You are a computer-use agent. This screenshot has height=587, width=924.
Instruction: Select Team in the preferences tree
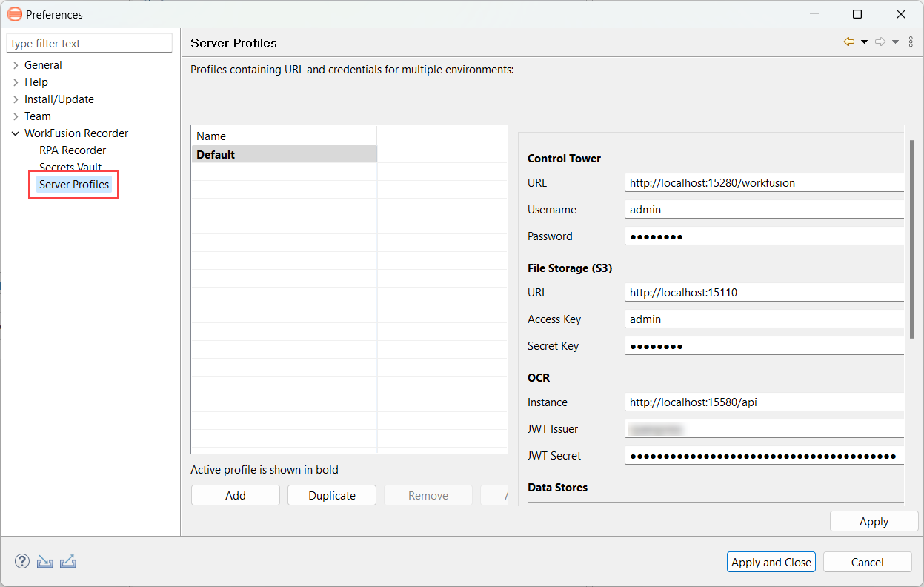(x=38, y=116)
